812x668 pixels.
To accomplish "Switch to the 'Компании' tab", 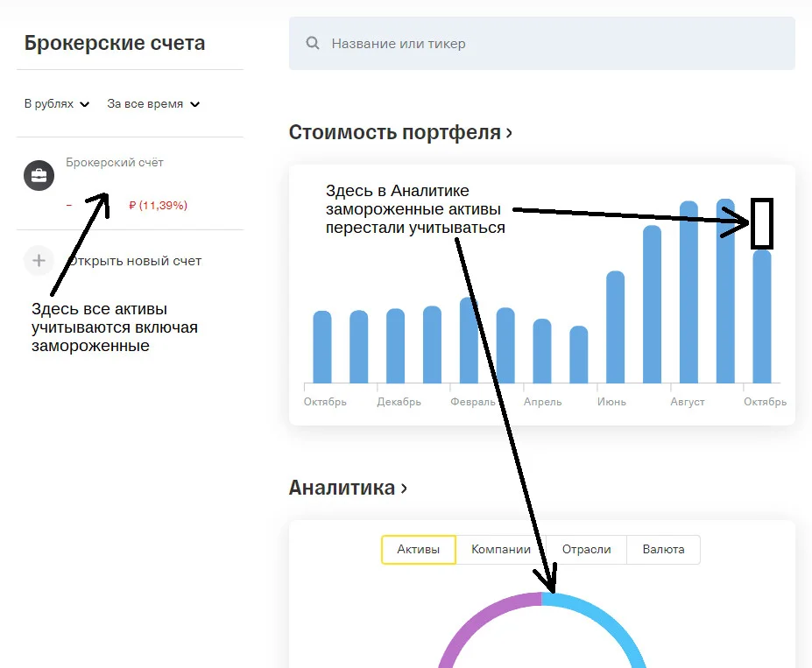I will [501, 550].
